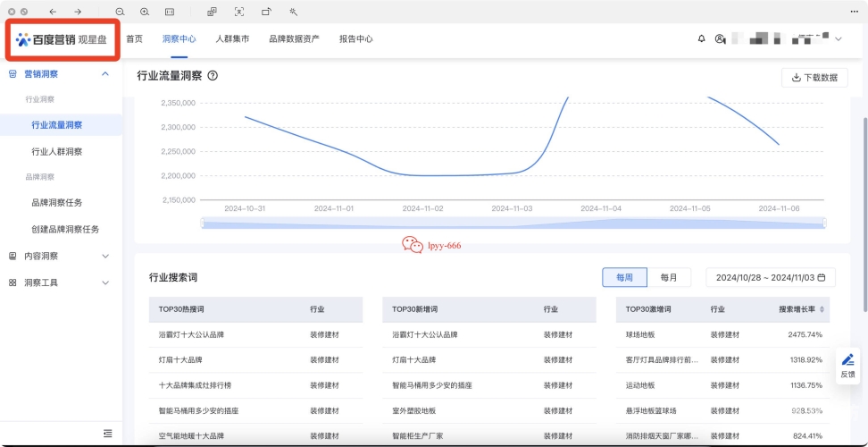Viewport: 868px width, 447px height.
Task: Click 室外塑胶地板 in the new terms list
Action: click(414, 411)
